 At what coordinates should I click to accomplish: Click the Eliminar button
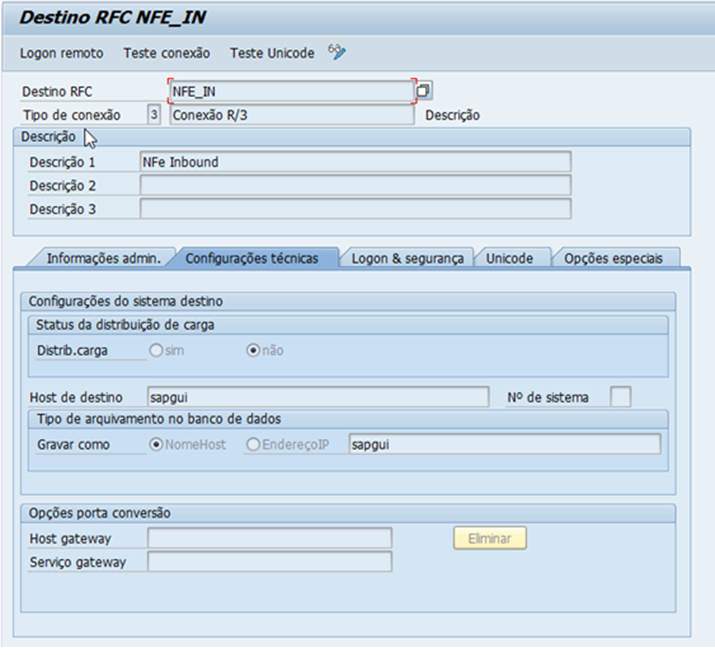pos(490,538)
